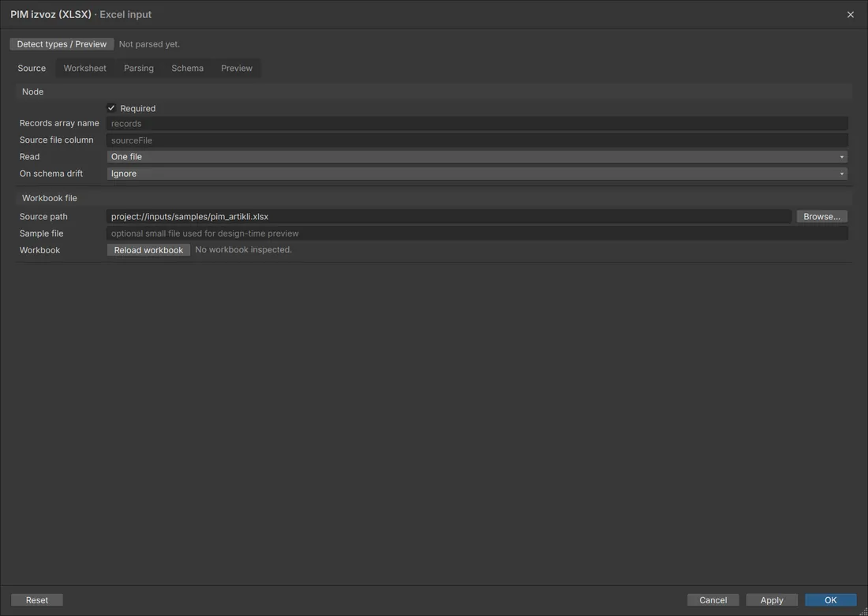Close the Excel input dialog

click(x=851, y=14)
